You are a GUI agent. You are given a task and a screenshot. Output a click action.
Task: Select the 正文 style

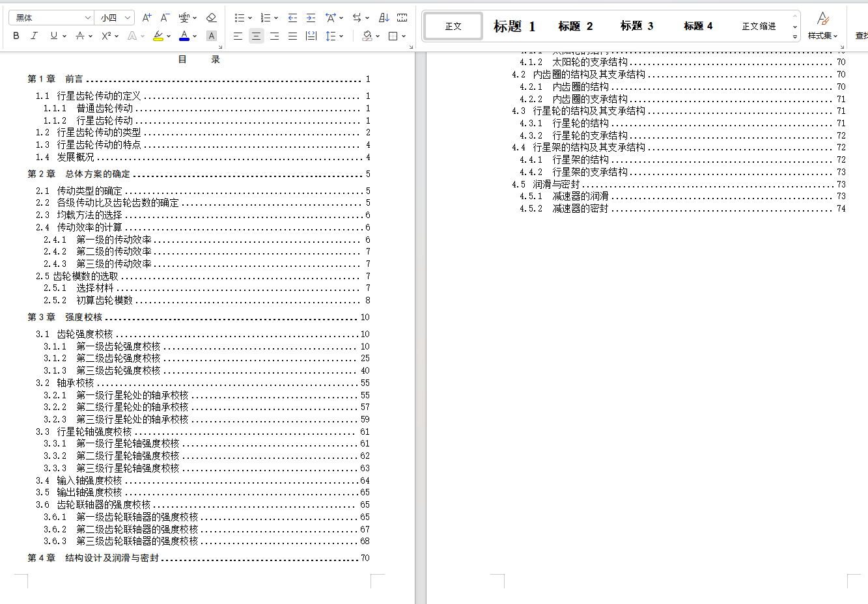[x=453, y=25]
